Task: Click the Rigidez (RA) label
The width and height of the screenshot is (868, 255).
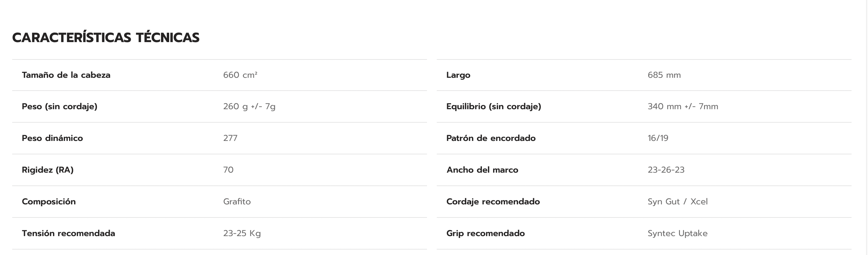Action: [48, 170]
